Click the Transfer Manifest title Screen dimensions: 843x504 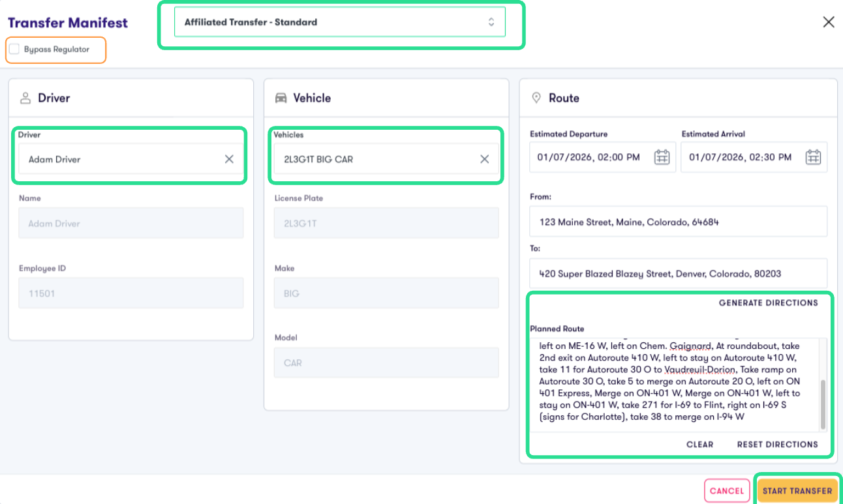(68, 23)
